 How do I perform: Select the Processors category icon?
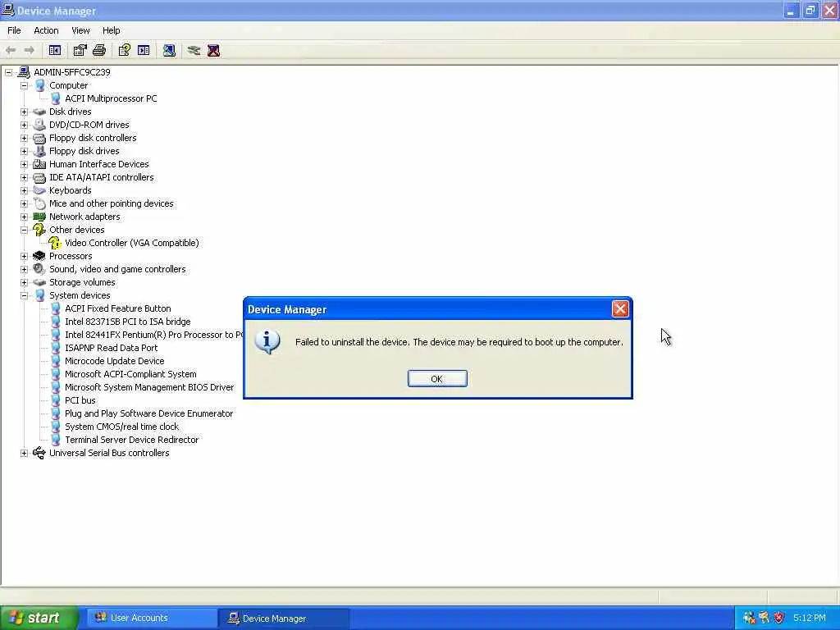coord(39,256)
